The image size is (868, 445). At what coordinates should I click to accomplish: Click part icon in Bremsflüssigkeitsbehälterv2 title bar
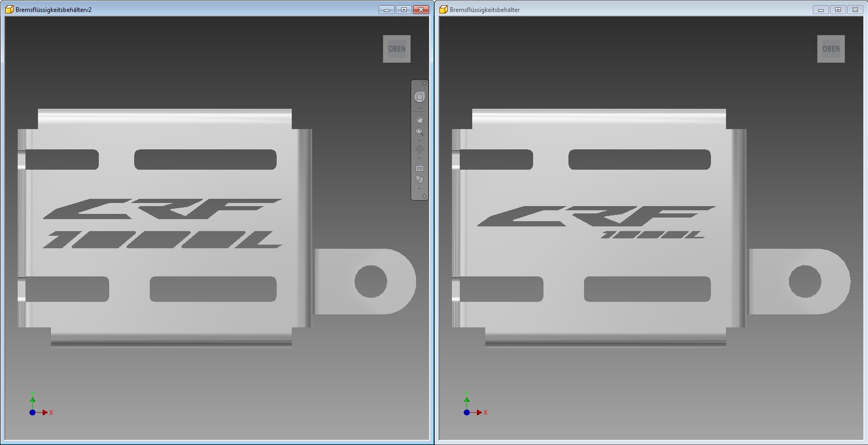click(x=9, y=9)
